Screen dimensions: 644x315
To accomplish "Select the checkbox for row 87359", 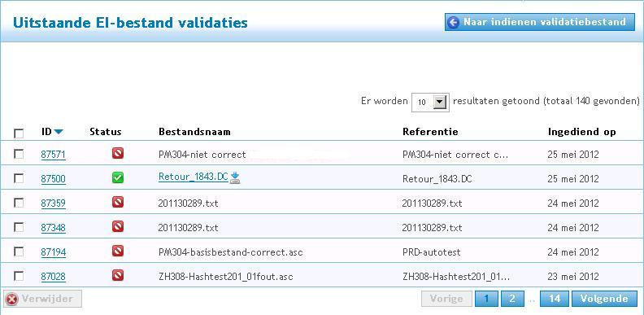I will (19, 203).
